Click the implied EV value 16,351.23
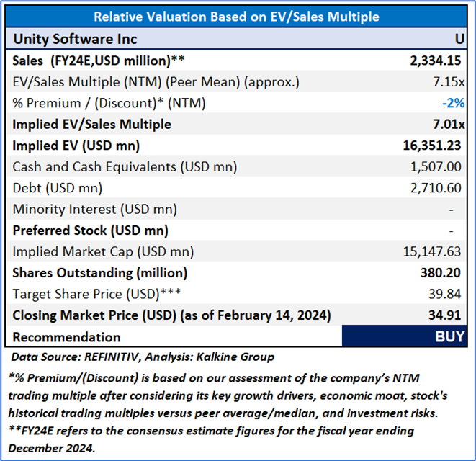This screenshot has width=476, height=461. pos(432,146)
